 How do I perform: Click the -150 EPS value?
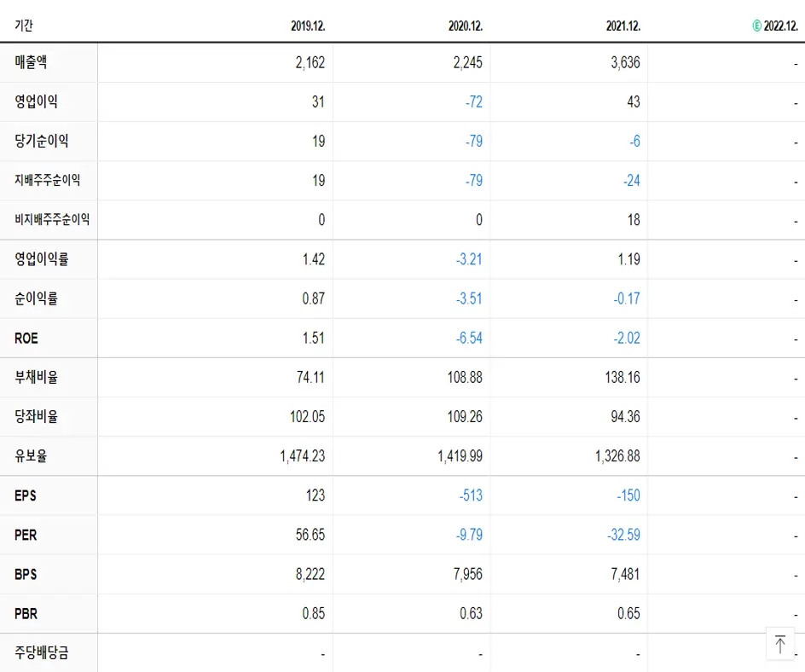pyautogui.click(x=628, y=495)
